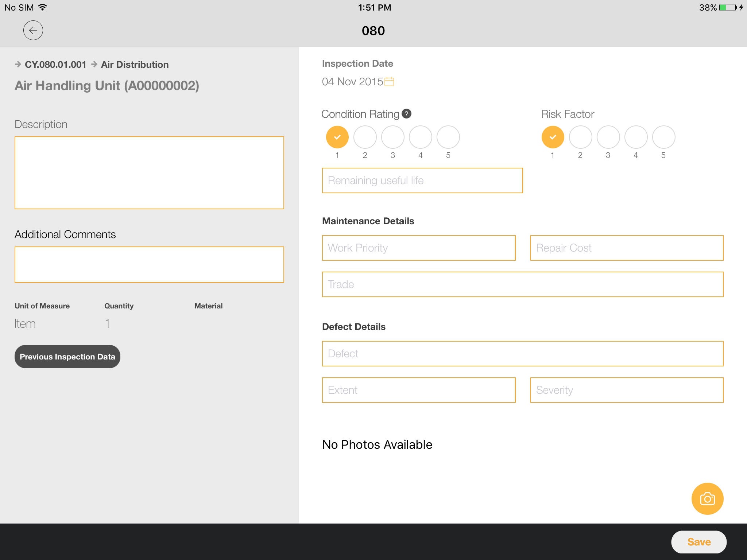This screenshot has width=747, height=560.
Task: Select Risk Factor option 2
Action: [581, 136]
